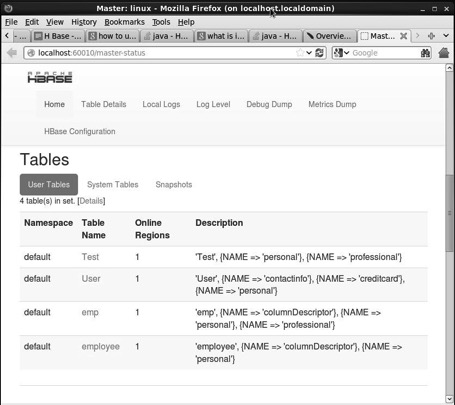This screenshot has height=405, width=455.
Task: Open Metrics Dump page
Action: coord(332,104)
